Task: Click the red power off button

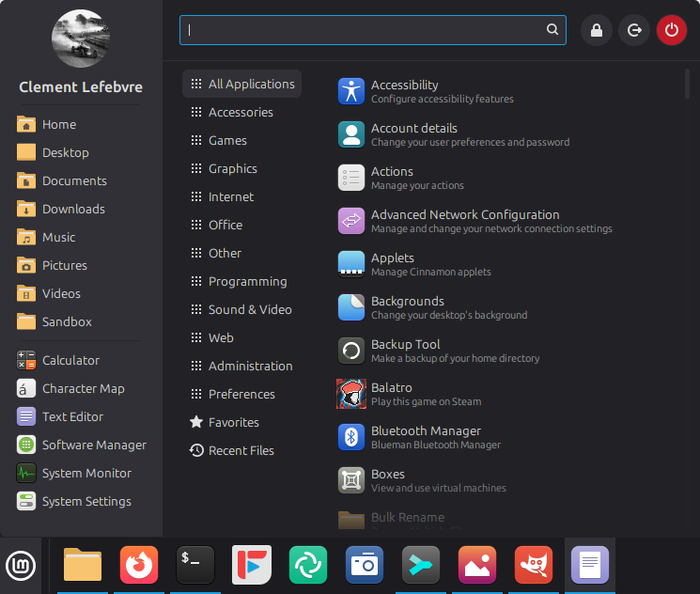Action: tap(671, 30)
